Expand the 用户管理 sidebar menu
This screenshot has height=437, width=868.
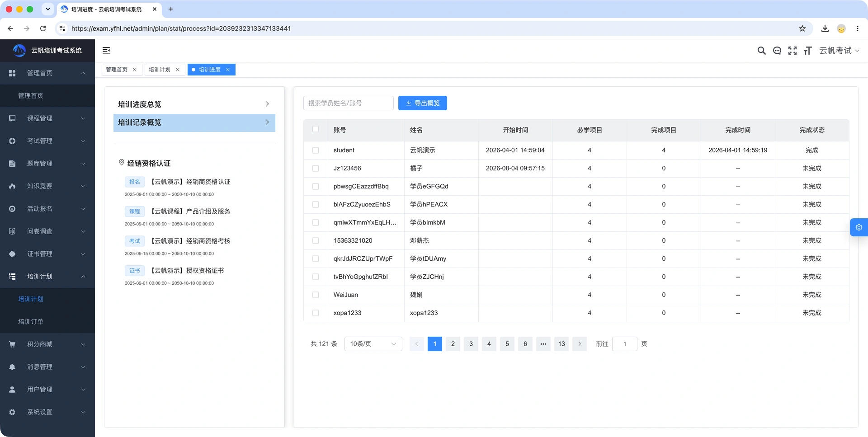pos(47,390)
